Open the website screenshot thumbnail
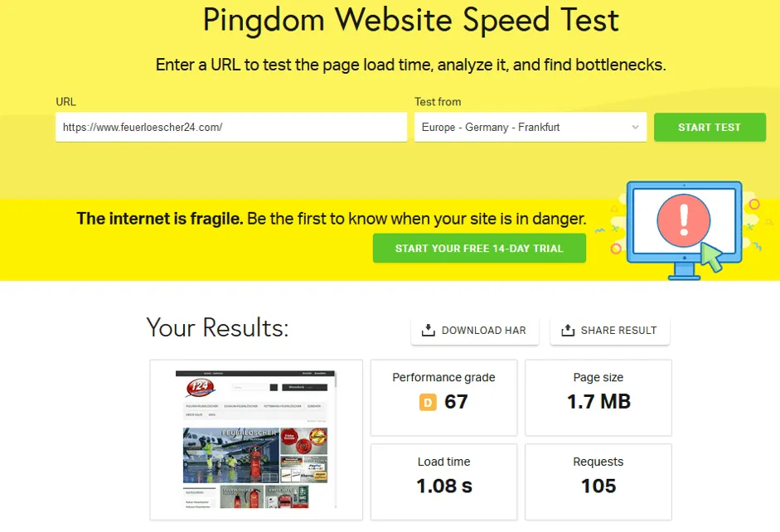 [256, 440]
